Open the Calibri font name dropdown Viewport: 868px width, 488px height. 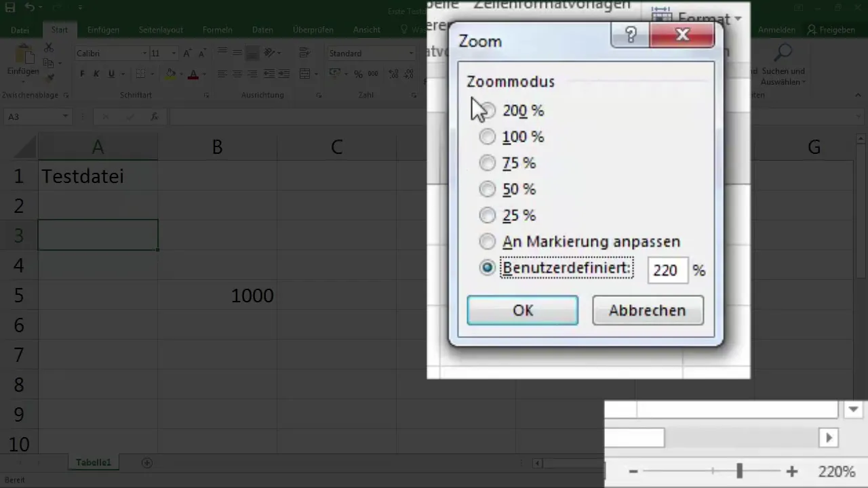[144, 54]
